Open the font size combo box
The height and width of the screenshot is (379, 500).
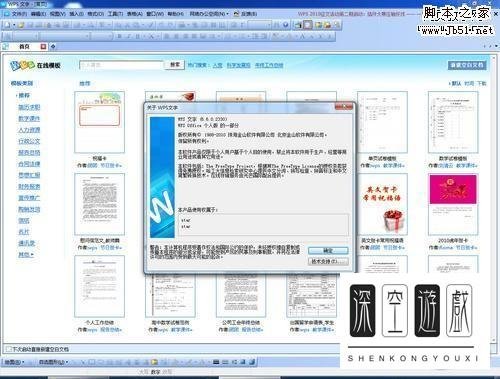(102, 36)
